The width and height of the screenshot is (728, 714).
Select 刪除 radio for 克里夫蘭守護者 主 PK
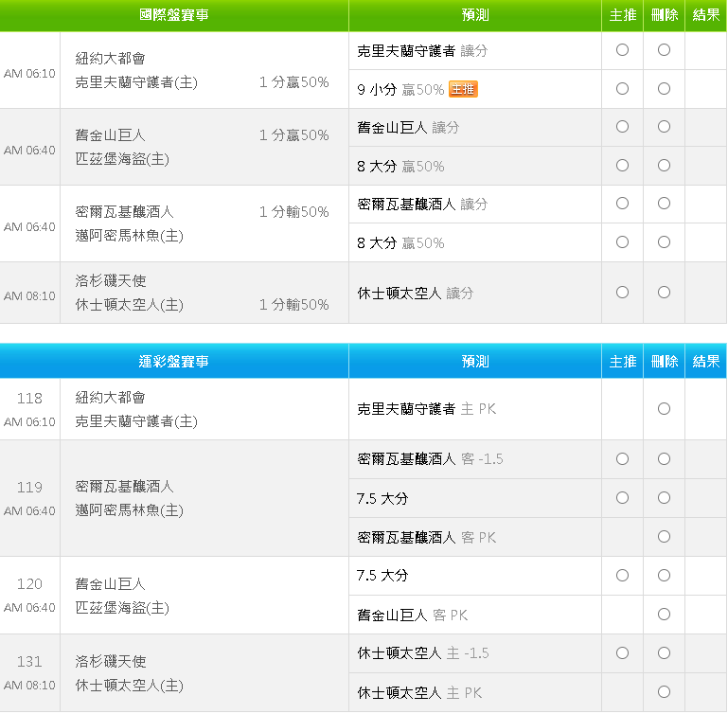click(x=664, y=409)
